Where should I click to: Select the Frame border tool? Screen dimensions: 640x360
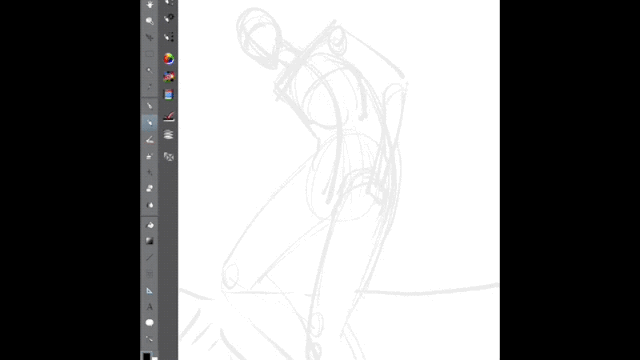click(x=149, y=274)
